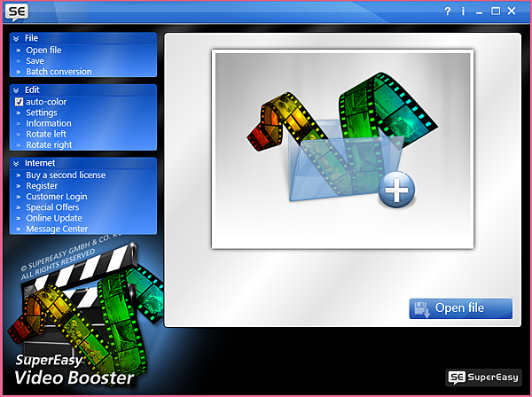
Task: Open Customer Login link
Action: (x=57, y=197)
